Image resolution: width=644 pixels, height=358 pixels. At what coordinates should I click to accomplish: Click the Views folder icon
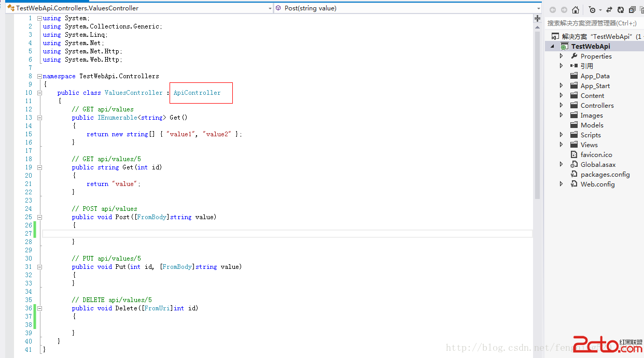(574, 145)
